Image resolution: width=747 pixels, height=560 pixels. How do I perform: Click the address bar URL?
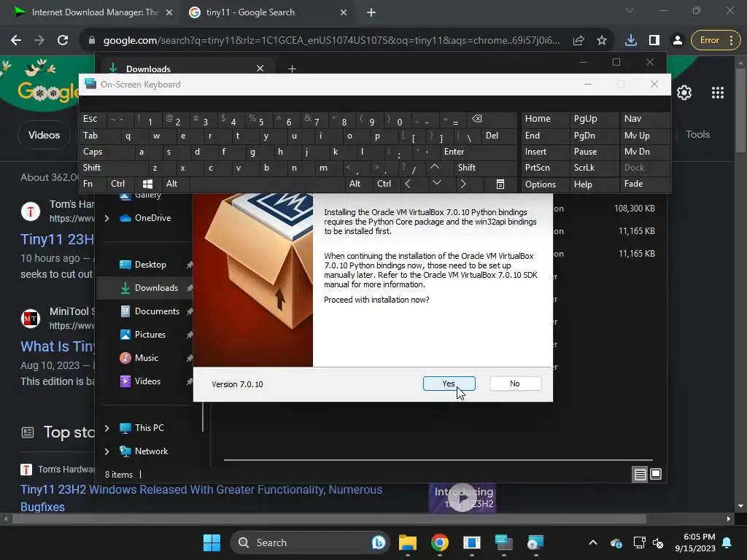(331, 41)
